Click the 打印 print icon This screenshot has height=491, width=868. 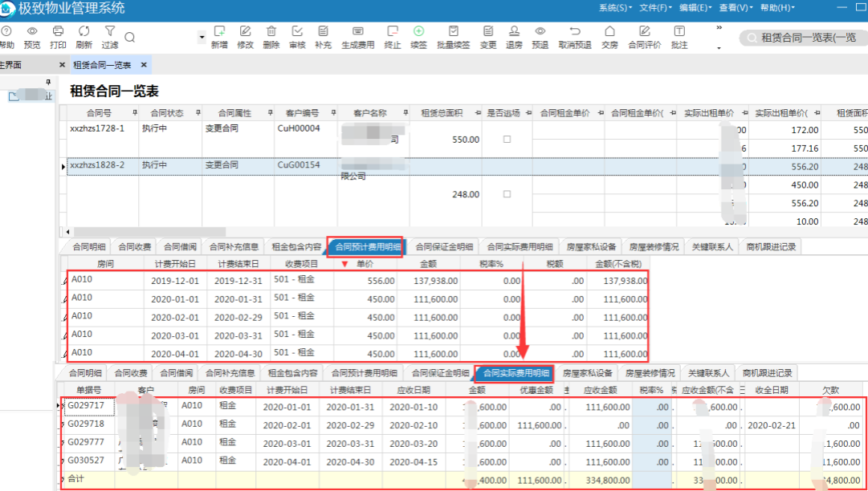58,37
